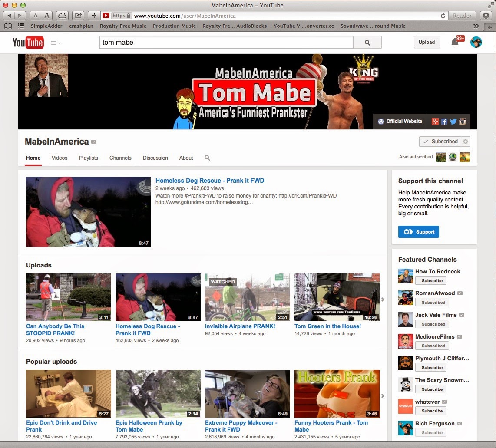The height and width of the screenshot is (448, 496).
Task: Click the blue Support button
Action: coord(419,232)
